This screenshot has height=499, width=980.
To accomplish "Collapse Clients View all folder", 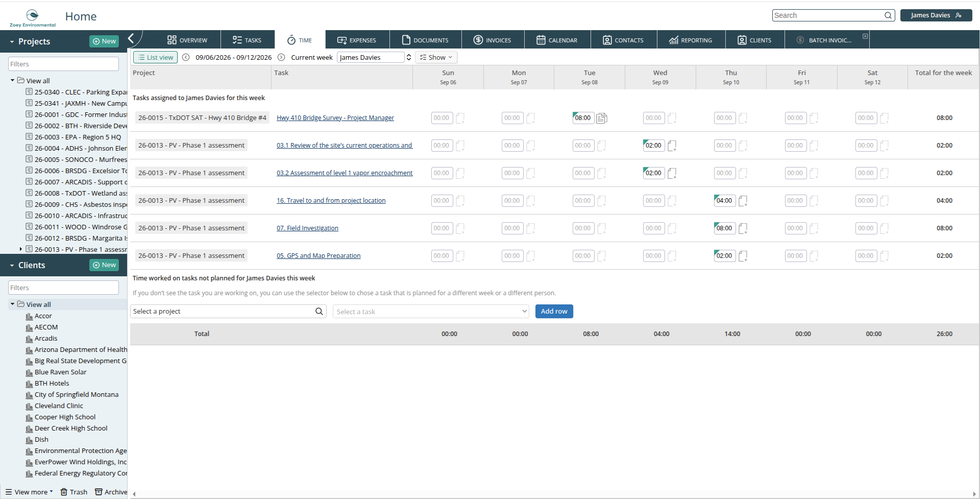I will 12,304.
